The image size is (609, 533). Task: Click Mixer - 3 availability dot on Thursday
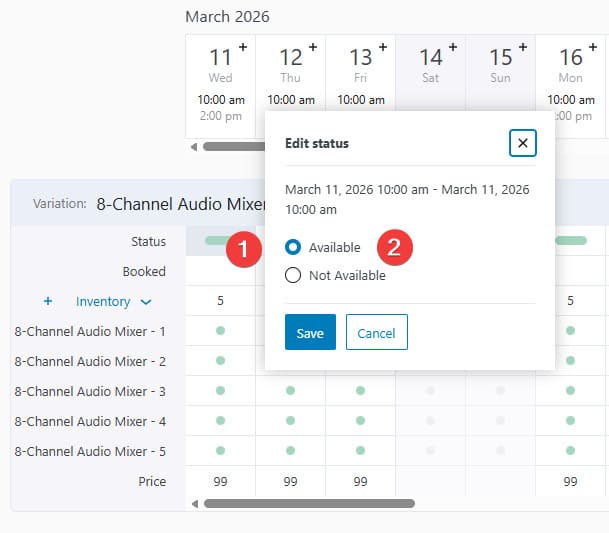click(x=290, y=391)
